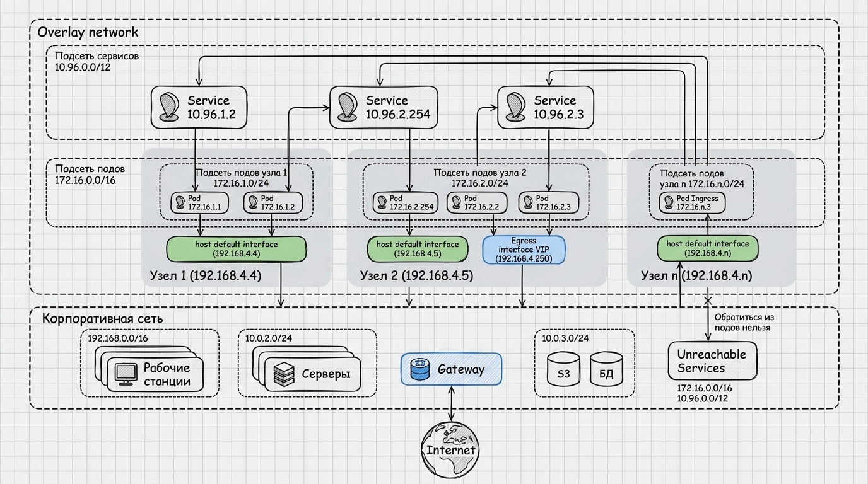868x484 pixels.
Task: Select the Egress interface VIP box
Action: click(x=524, y=250)
